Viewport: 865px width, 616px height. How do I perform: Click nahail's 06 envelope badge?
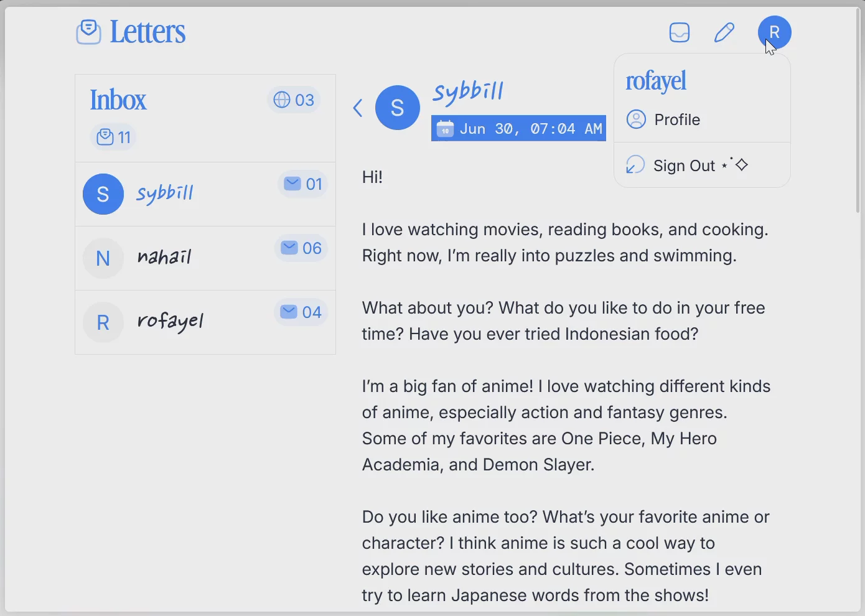point(301,248)
